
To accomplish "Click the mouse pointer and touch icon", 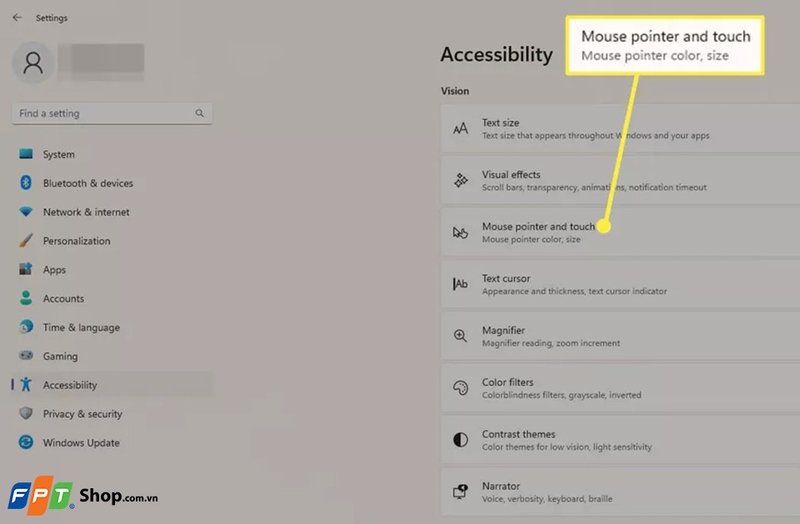I will click(x=460, y=233).
